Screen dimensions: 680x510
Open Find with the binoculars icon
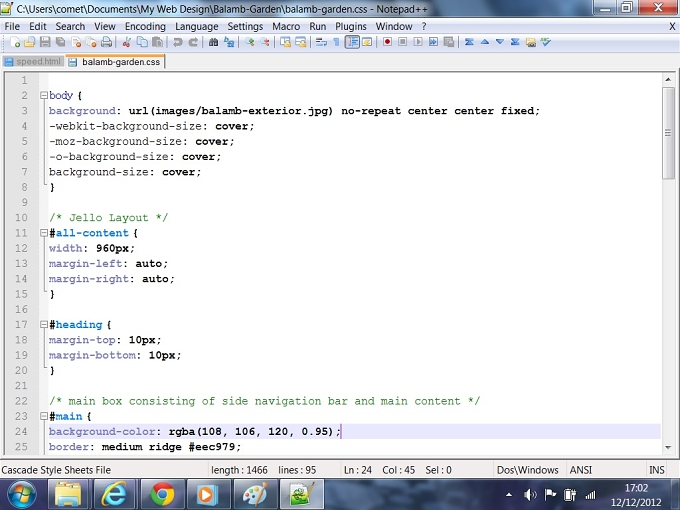[x=213, y=42]
